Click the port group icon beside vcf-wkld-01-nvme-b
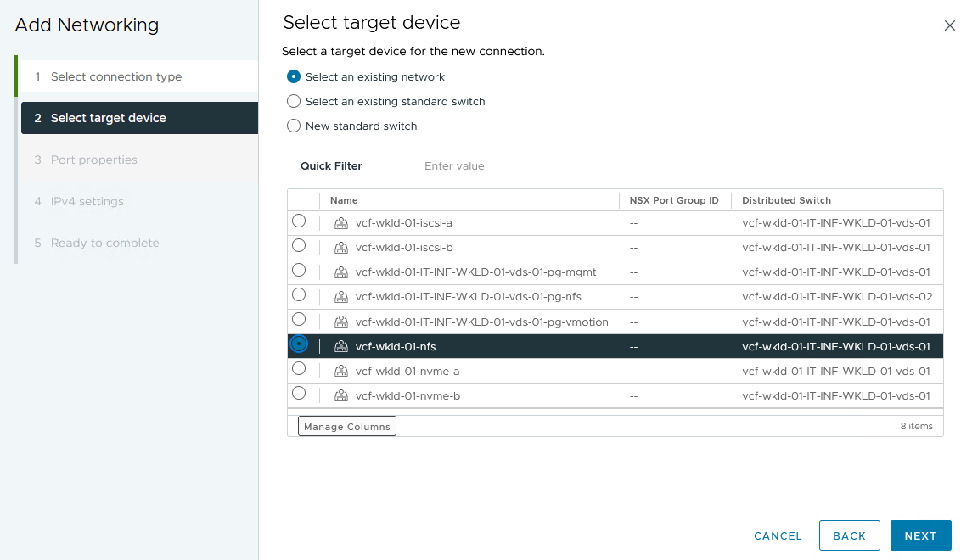This screenshot has width=961, height=560. point(341,395)
